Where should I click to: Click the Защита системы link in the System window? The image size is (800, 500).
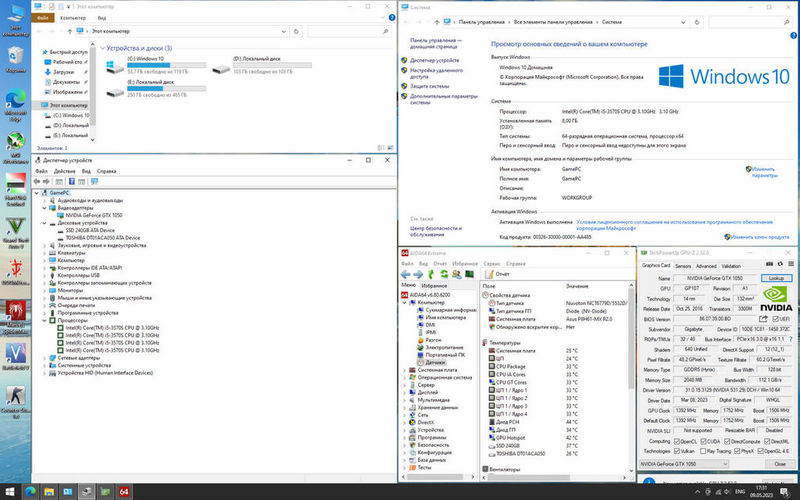(x=429, y=86)
